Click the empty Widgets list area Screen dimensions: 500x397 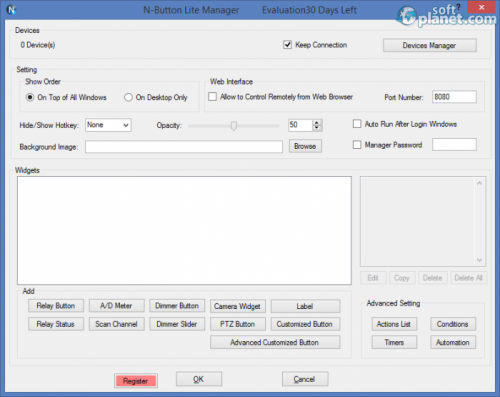[x=184, y=230]
